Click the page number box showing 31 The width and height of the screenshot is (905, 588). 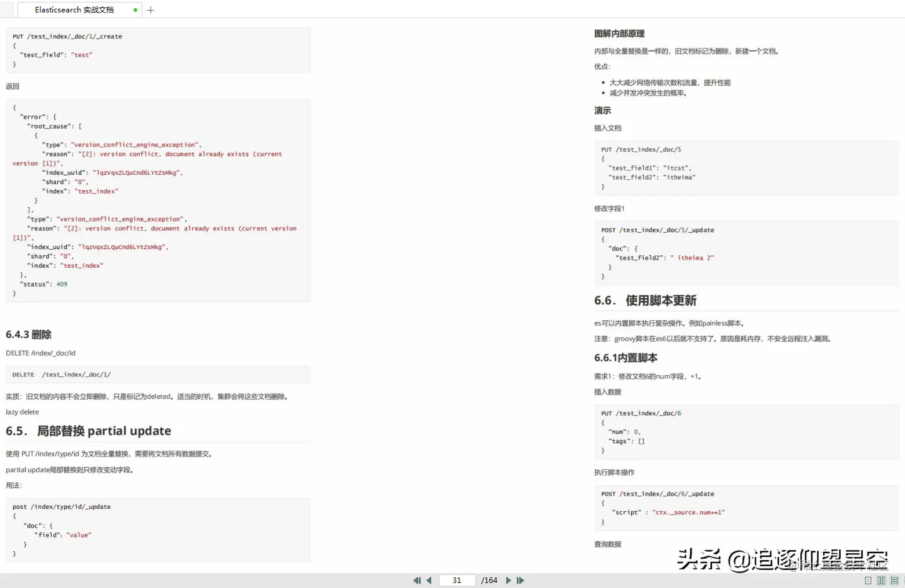pos(457,580)
